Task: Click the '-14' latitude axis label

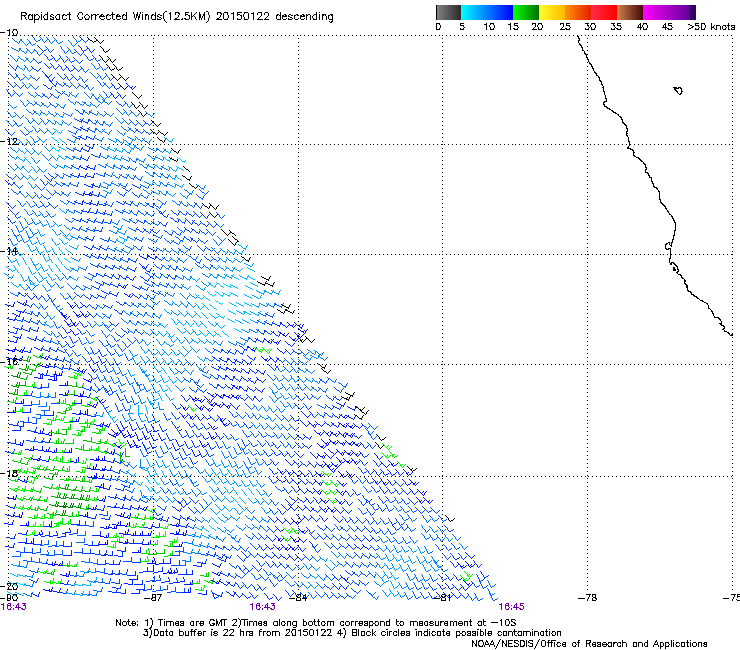Action: (x=9, y=251)
